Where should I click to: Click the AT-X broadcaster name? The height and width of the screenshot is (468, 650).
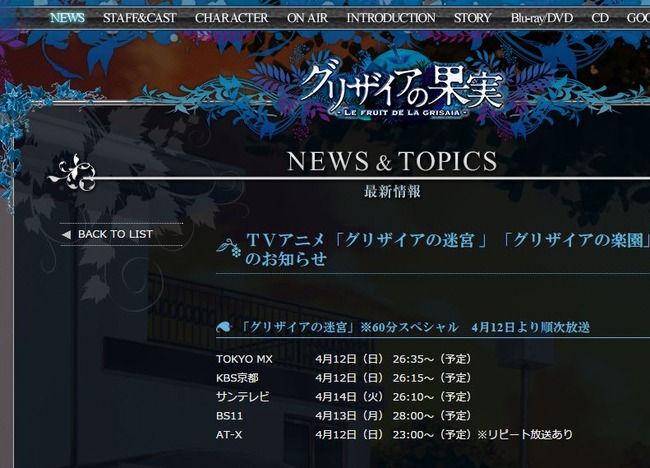coord(229,435)
